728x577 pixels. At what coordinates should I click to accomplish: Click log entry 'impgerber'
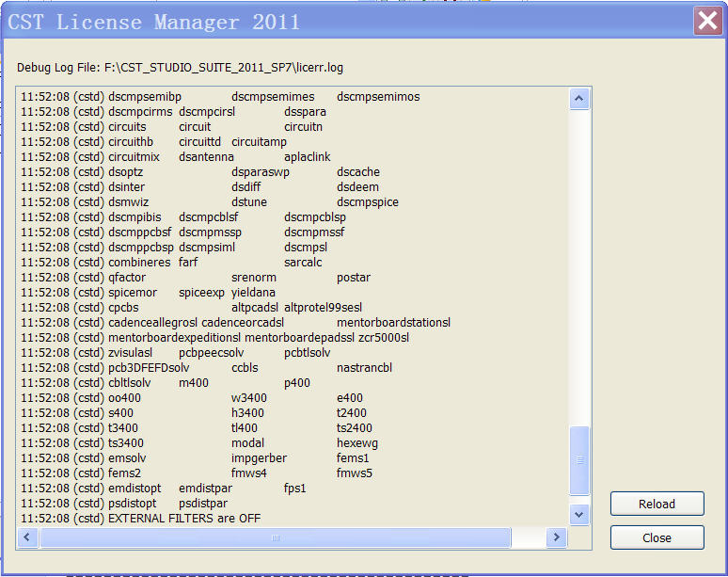tap(259, 458)
